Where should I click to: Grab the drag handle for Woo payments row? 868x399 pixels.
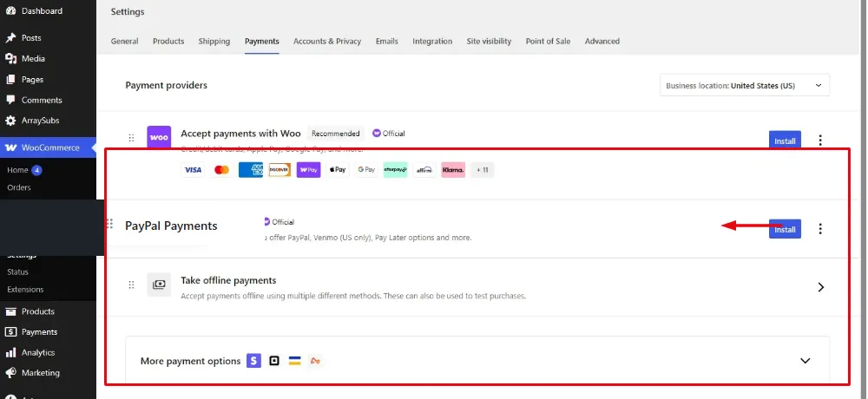click(131, 137)
